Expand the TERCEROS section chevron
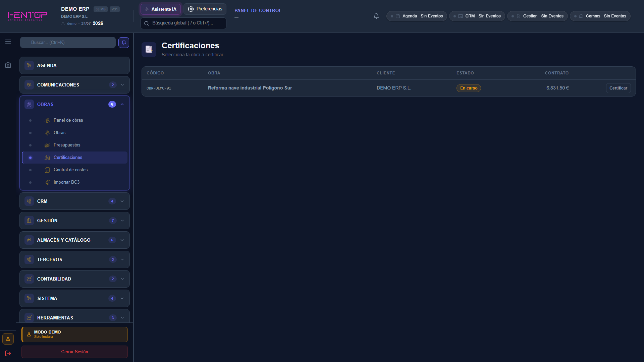Screen dimensions: 644x362 pos(122,259)
